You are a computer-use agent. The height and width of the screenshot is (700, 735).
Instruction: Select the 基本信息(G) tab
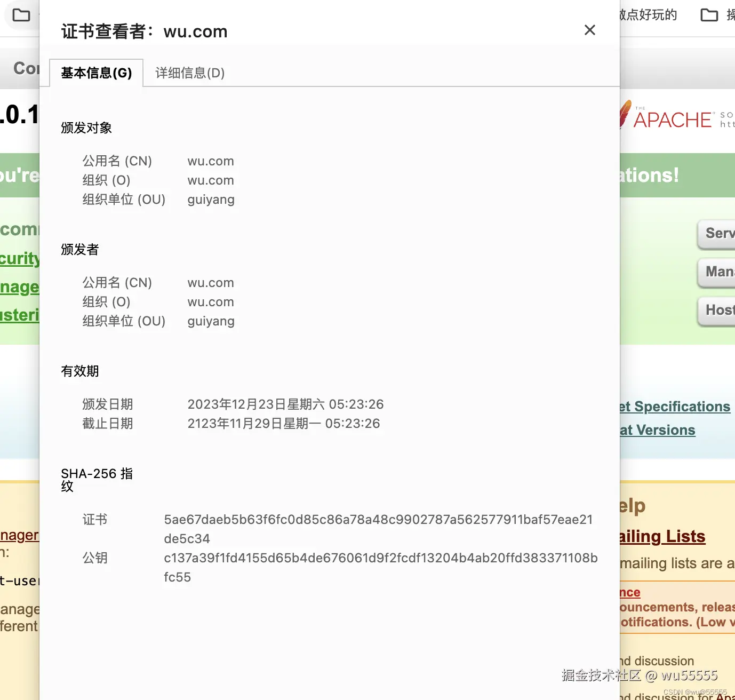(97, 73)
